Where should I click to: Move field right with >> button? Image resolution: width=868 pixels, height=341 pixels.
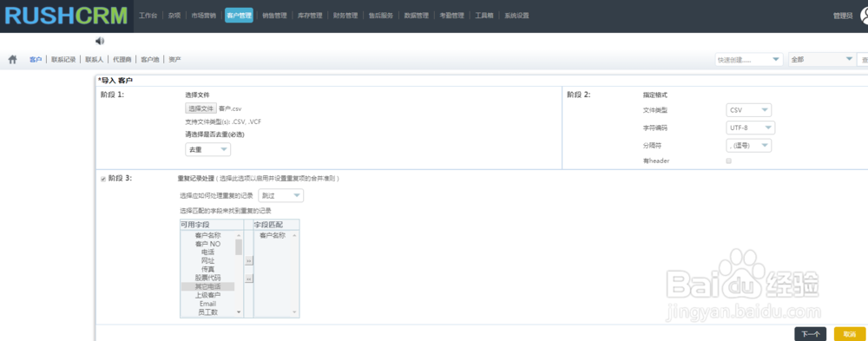pyautogui.click(x=248, y=260)
